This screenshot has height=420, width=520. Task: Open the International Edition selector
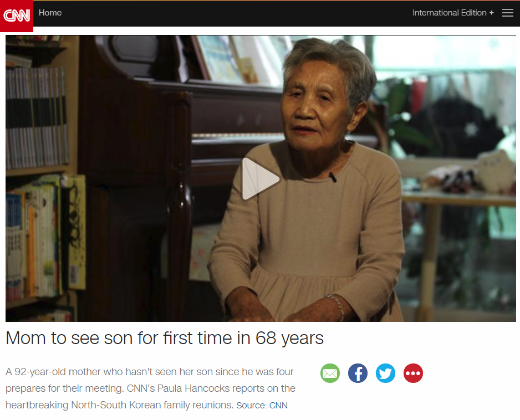pyautogui.click(x=453, y=13)
